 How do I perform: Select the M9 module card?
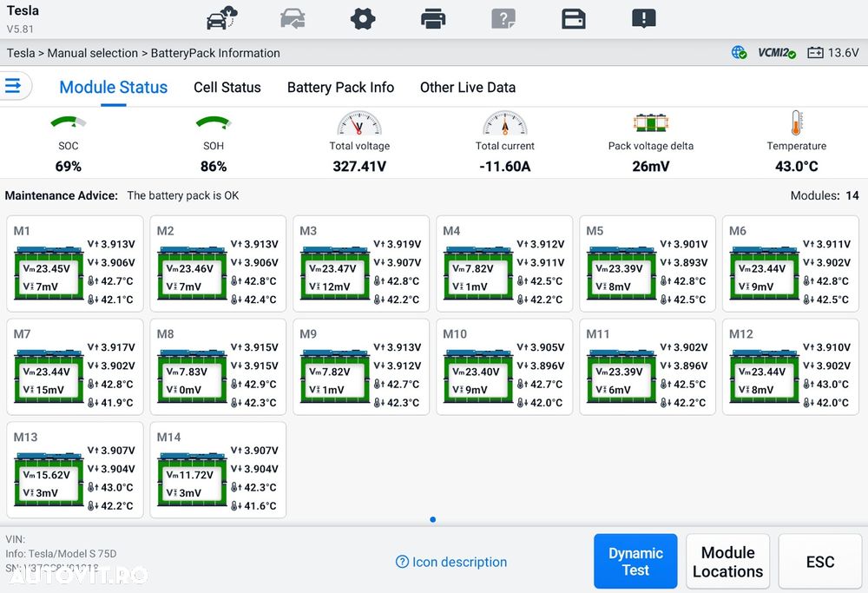click(361, 367)
